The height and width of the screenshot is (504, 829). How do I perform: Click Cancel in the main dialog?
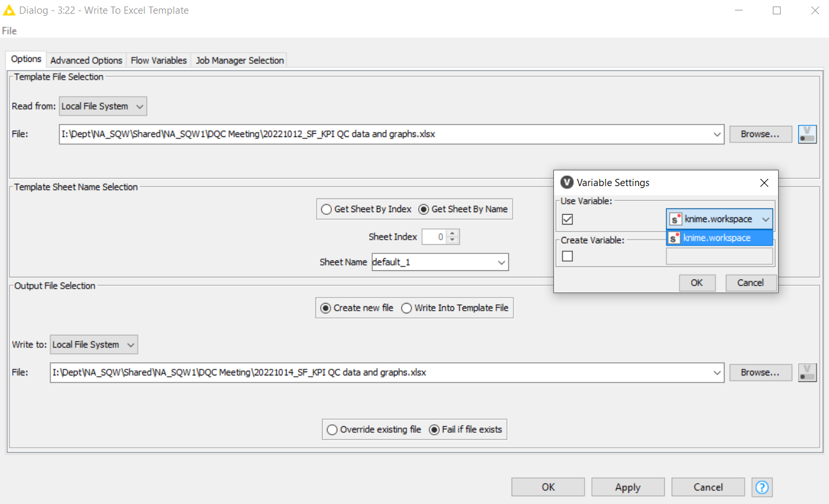708,487
